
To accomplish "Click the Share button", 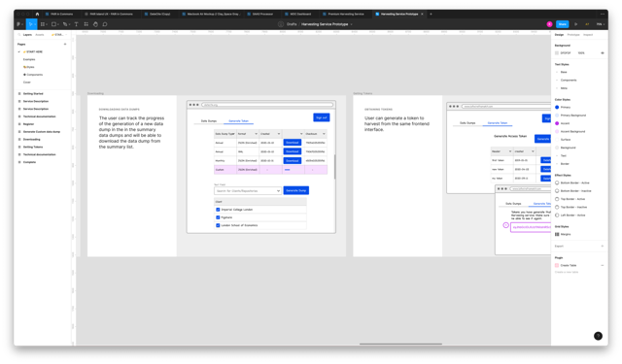I will tap(562, 24).
